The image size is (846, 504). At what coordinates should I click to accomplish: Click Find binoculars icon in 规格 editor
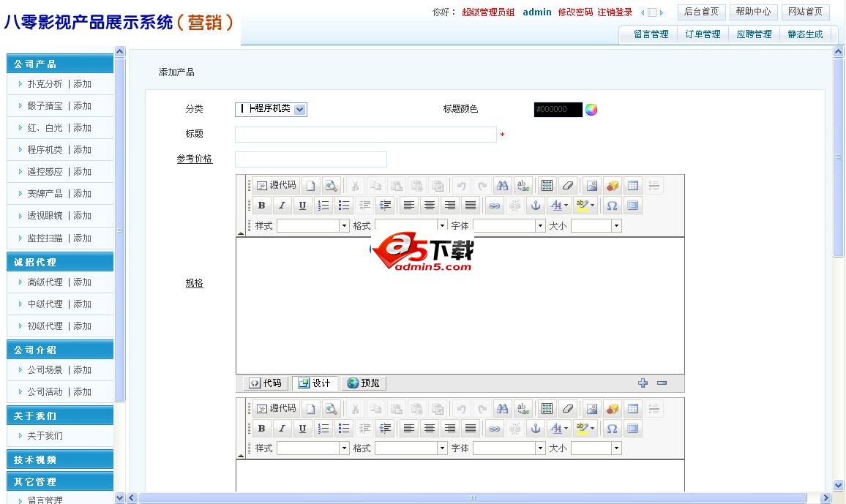click(x=502, y=186)
